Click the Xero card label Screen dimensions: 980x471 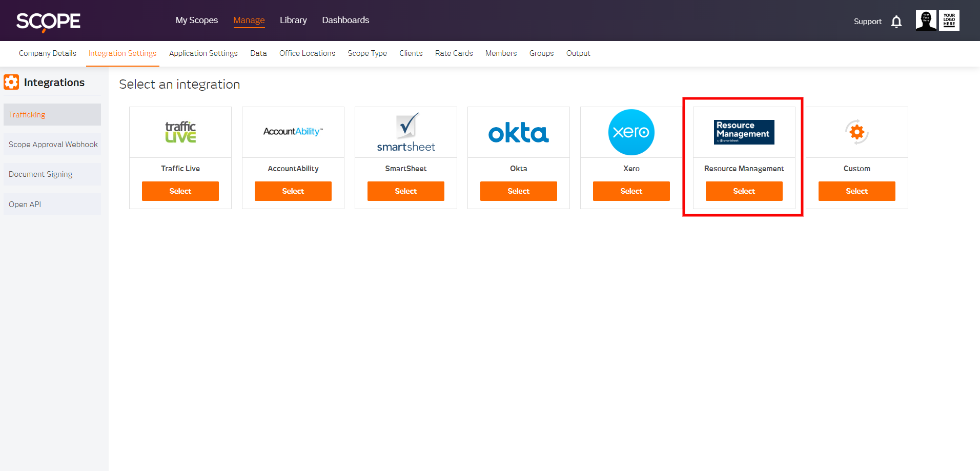(x=631, y=169)
